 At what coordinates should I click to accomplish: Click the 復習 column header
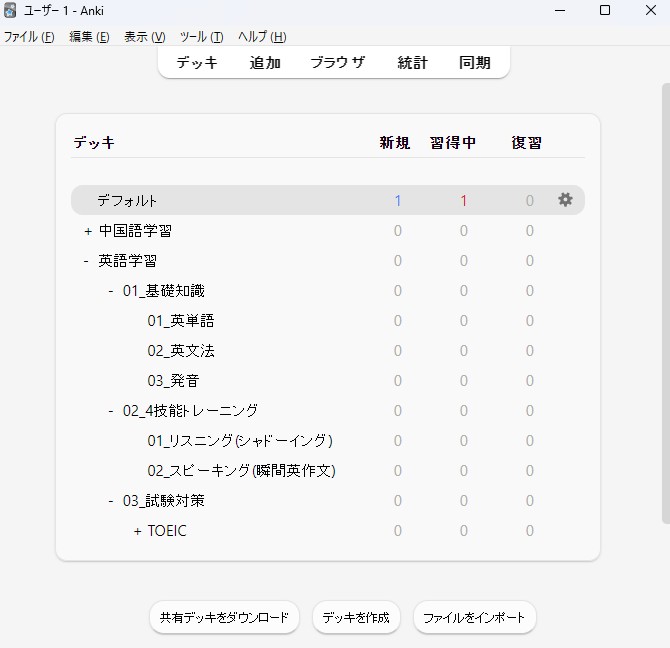(526, 142)
